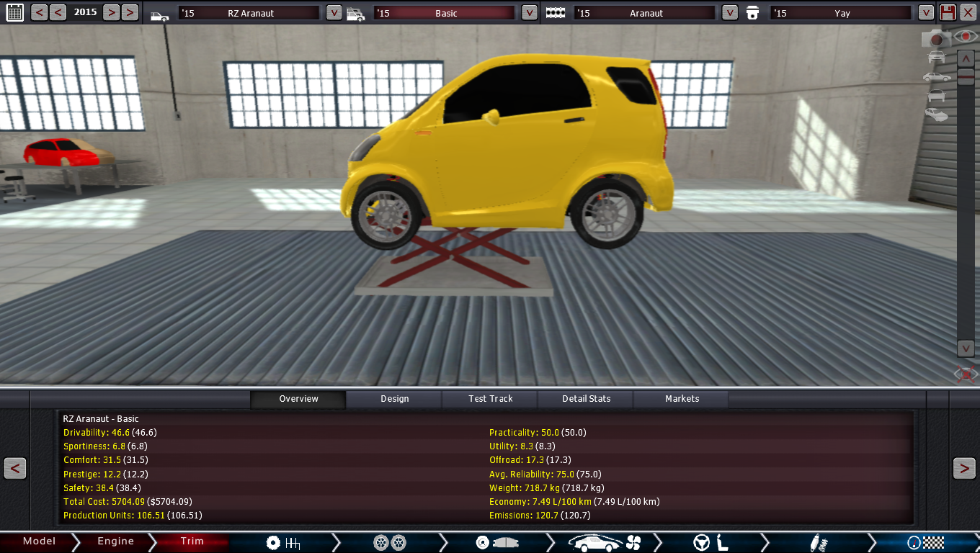Click the Engine stage button
980x553 pixels.
[115, 541]
